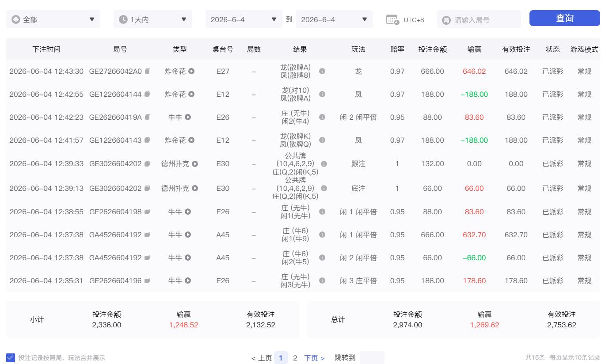This screenshot has width=613, height=364.
Task: Copy round number GE2626604196
Action: coord(148,281)
